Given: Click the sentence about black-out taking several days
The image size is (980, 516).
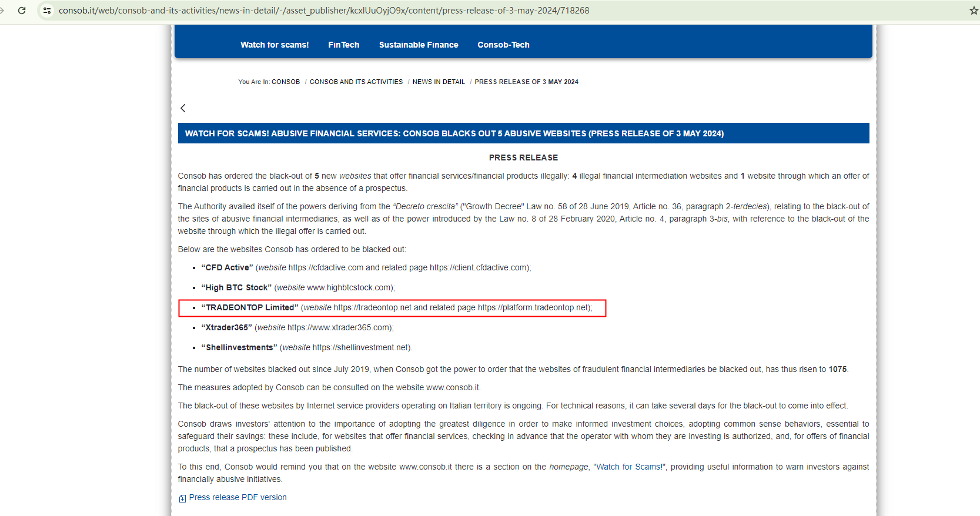Looking at the screenshot, I should 697,406.
